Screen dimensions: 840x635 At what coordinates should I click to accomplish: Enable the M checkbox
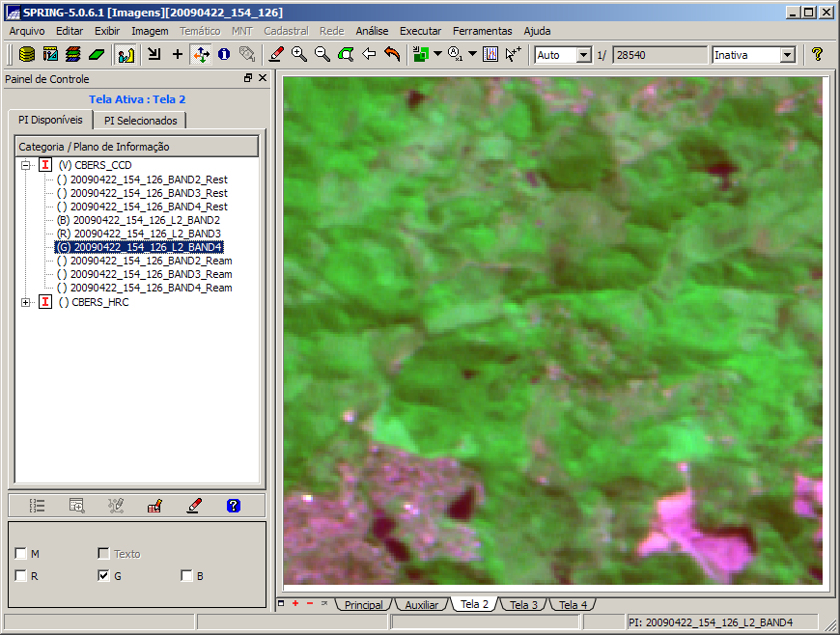(x=21, y=554)
